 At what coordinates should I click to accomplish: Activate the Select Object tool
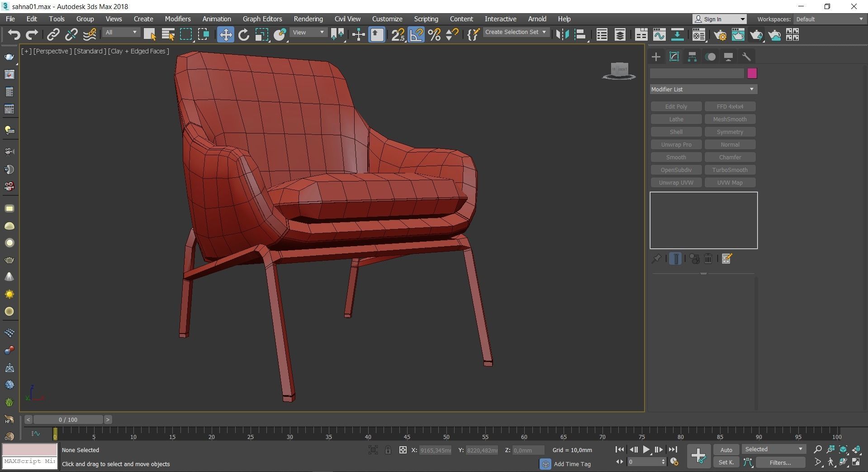point(150,35)
